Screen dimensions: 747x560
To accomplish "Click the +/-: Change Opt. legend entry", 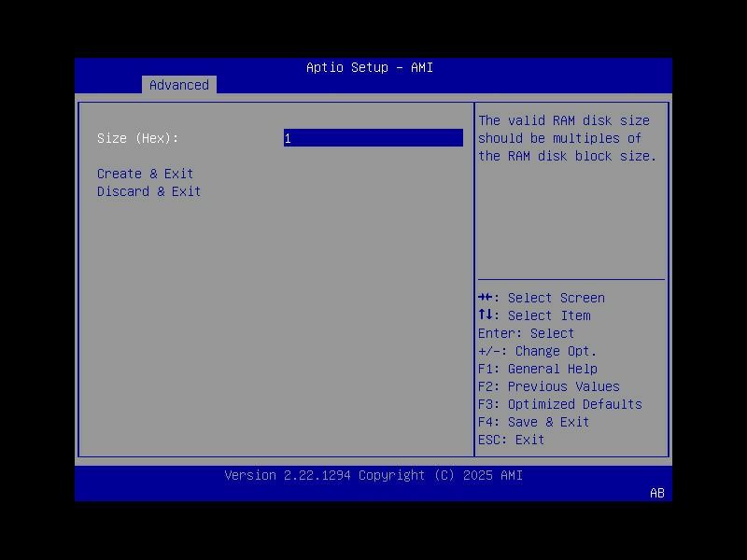I will click(x=537, y=351).
